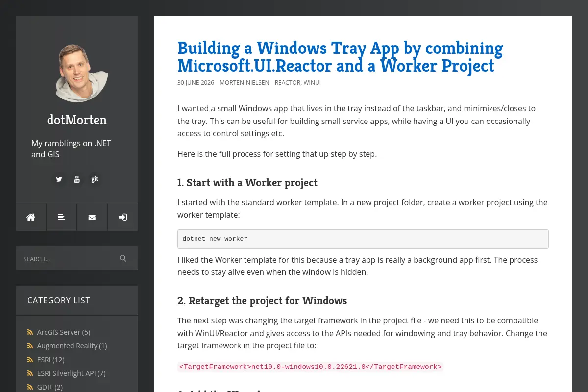588x392 pixels.
Task: Open the git repository icon
Action: pos(95,179)
